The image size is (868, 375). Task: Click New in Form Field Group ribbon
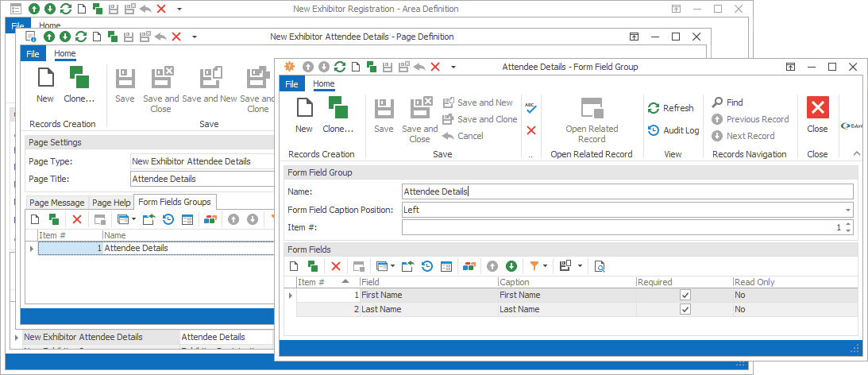304,114
